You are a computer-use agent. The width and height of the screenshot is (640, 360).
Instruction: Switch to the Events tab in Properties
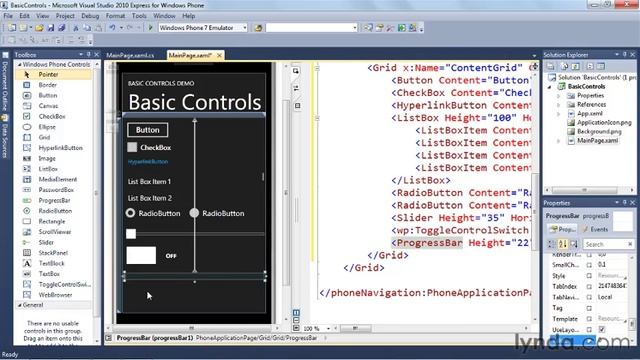596,229
